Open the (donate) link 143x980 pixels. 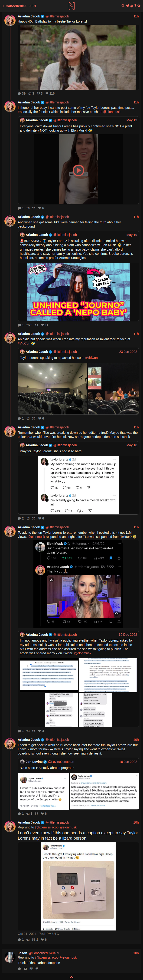click(x=29, y=6)
